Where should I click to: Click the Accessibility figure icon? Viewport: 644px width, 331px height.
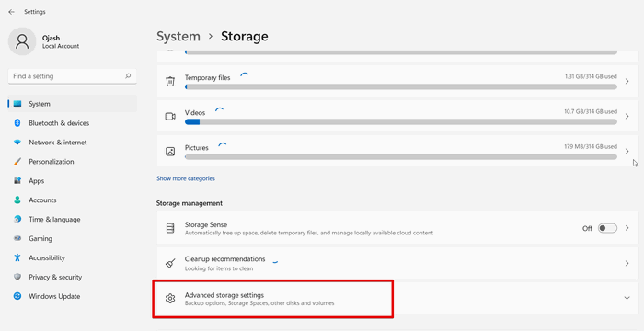17,257
